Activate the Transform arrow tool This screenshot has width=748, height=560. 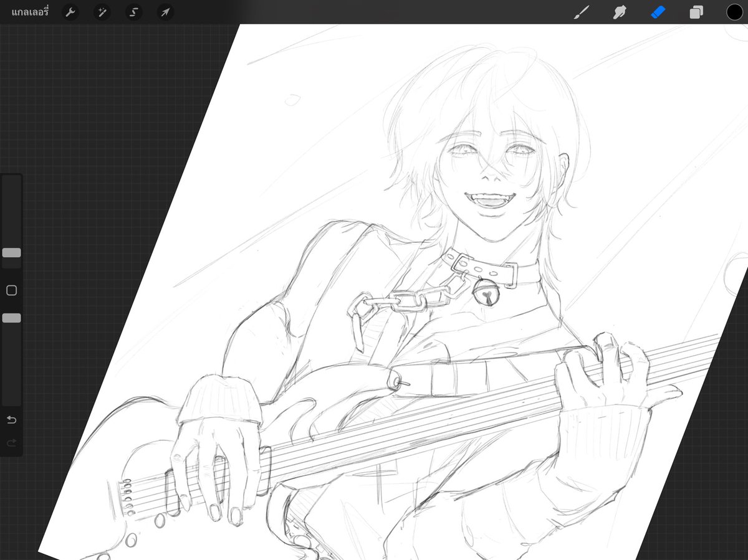click(165, 12)
